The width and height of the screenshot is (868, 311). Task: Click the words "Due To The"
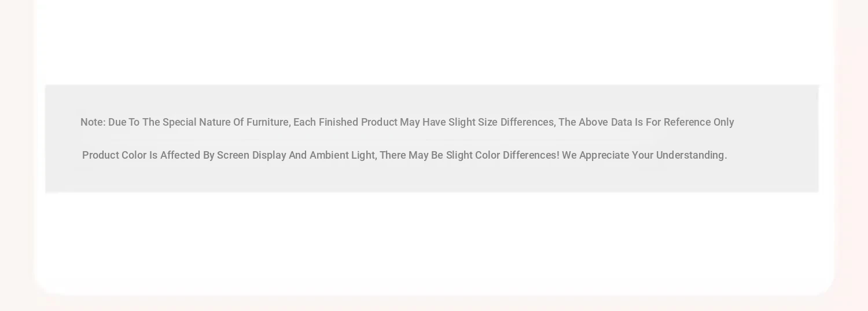(x=134, y=122)
